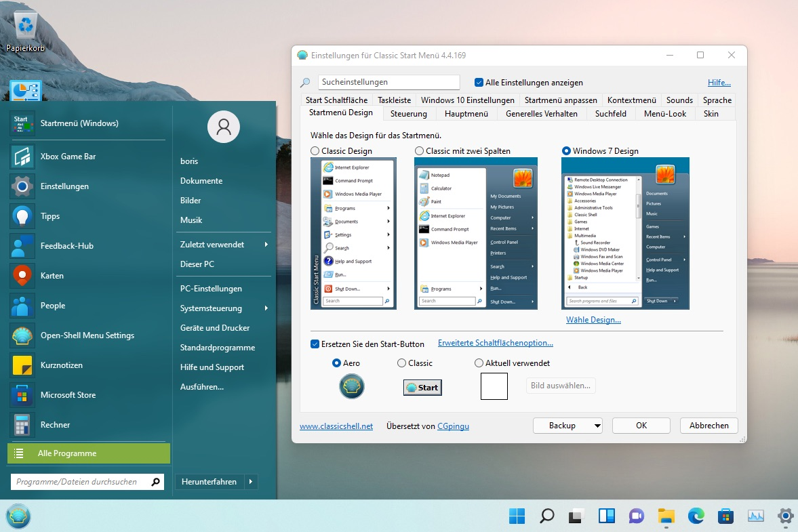798x532 pixels.
Task: Open the Chat icon on taskbar
Action: tap(636, 516)
